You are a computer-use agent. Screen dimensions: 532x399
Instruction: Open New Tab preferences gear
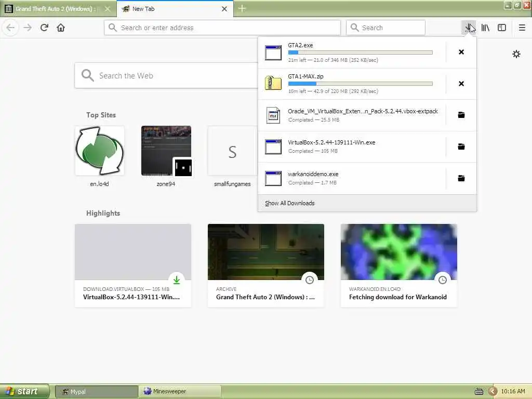point(516,54)
